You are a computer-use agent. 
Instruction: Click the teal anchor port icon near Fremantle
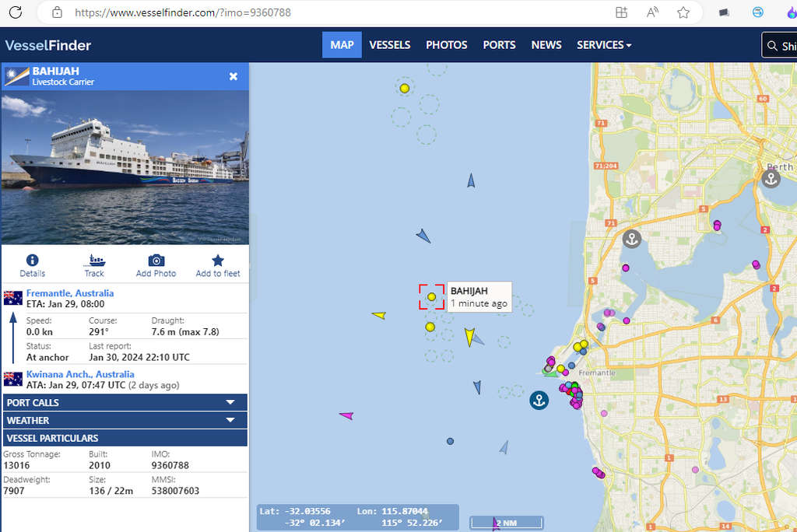[x=539, y=401]
